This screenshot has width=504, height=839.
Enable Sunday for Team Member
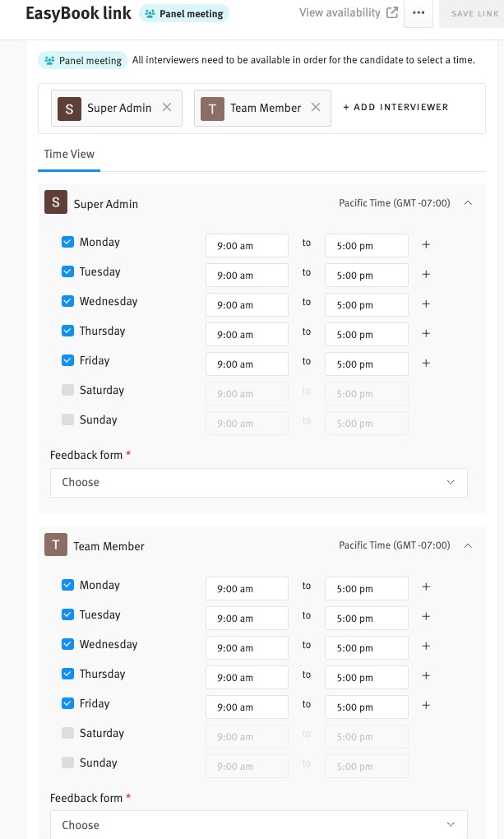pos(67,762)
